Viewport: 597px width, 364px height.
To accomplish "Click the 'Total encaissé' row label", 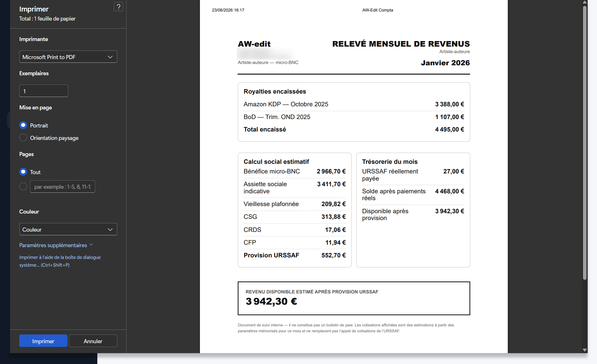I will pyautogui.click(x=265, y=129).
